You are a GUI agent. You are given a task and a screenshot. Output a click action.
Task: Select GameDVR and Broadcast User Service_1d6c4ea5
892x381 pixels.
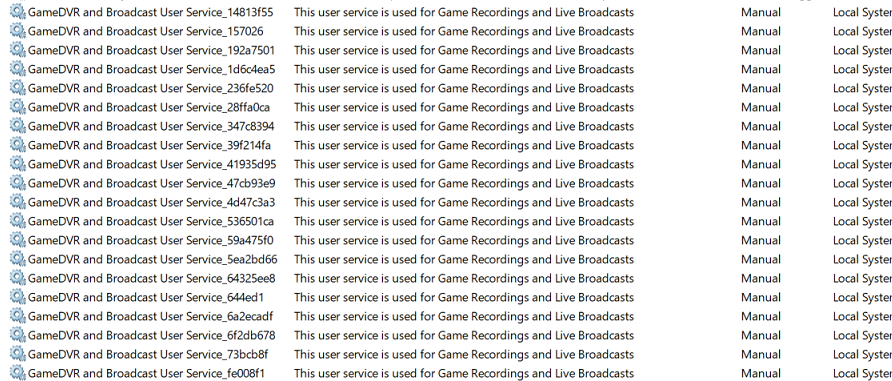click(x=151, y=69)
